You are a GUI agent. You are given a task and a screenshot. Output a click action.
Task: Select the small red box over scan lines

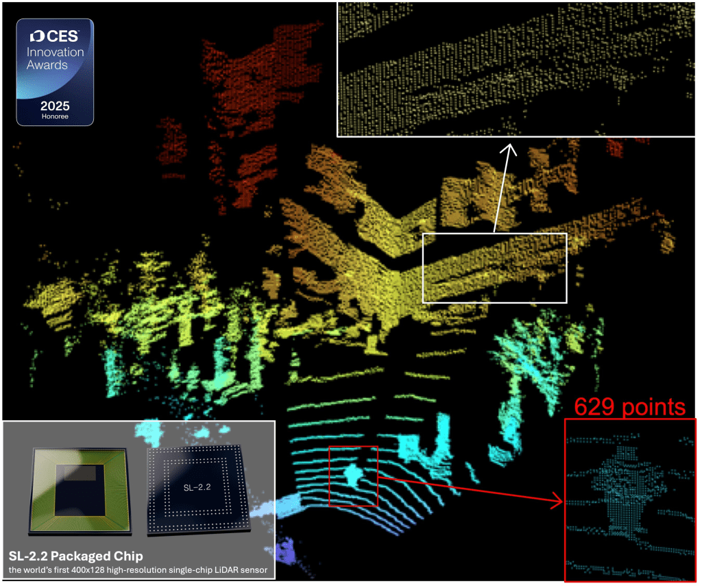coord(353,476)
